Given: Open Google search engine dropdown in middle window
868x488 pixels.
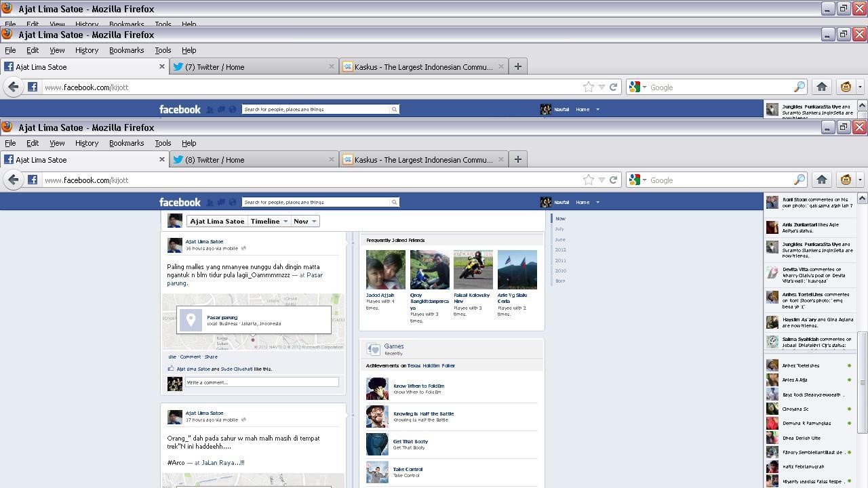Looking at the screenshot, I should [638, 87].
